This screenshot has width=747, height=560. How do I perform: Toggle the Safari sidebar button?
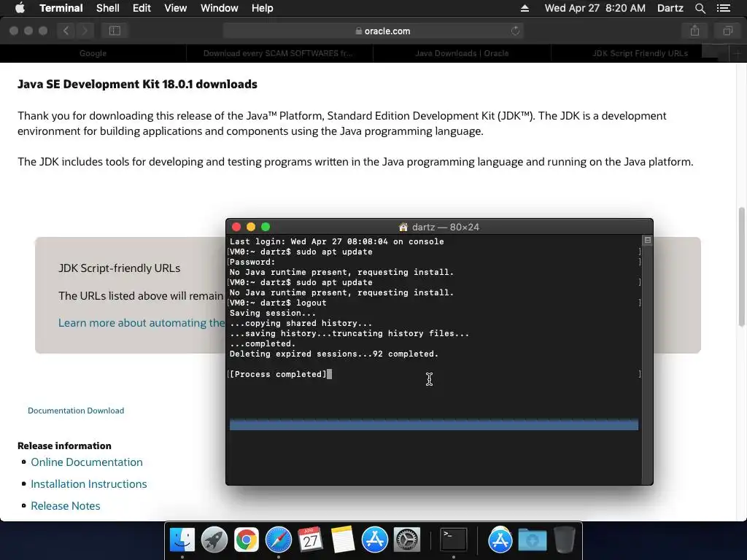click(115, 31)
